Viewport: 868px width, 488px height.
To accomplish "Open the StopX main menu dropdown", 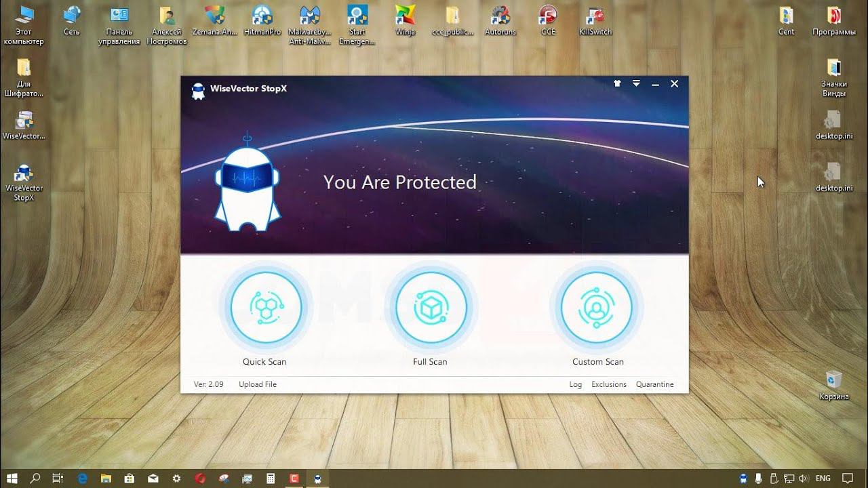I will pos(636,83).
